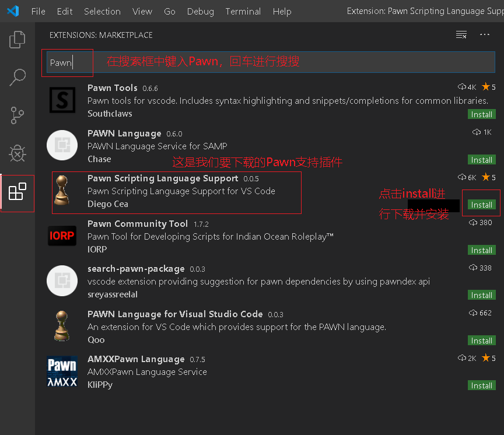Viewport: 504px width, 435px height.
Task: Install the PAWN Language extension by Chase
Action: (x=481, y=160)
